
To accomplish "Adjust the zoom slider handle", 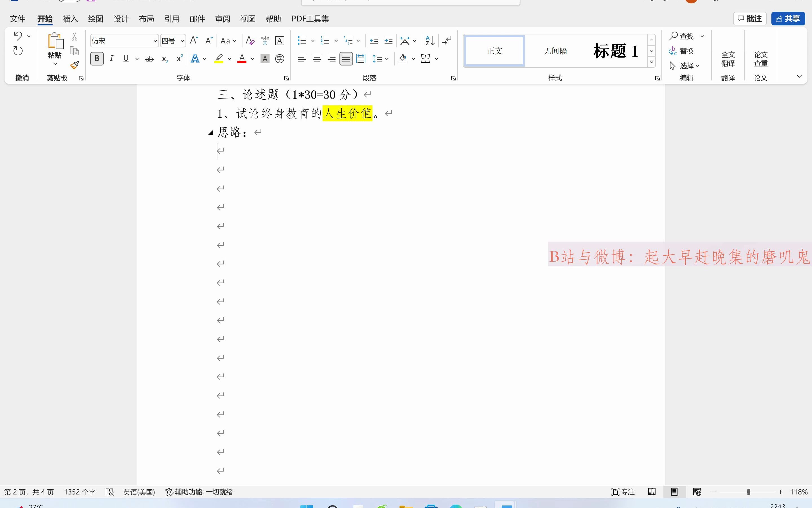I will click(749, 492).
